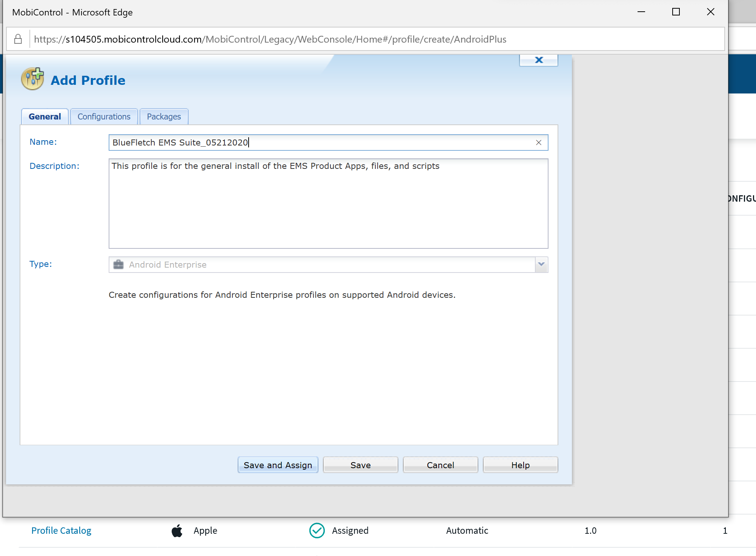
Task: Click the Description text area
Action: [x=329, y=204]
